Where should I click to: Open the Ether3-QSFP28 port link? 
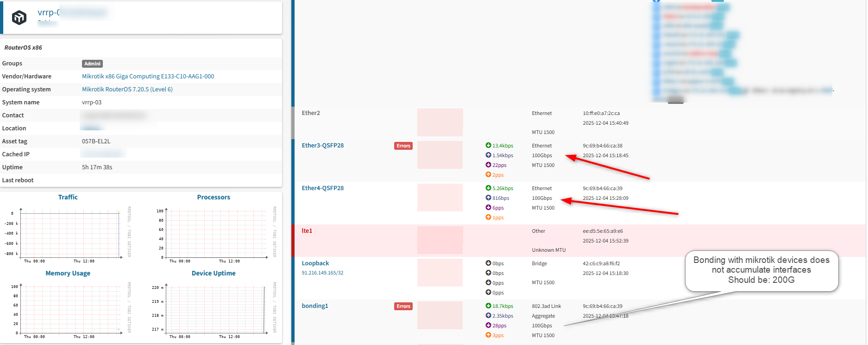coord(322,146)
